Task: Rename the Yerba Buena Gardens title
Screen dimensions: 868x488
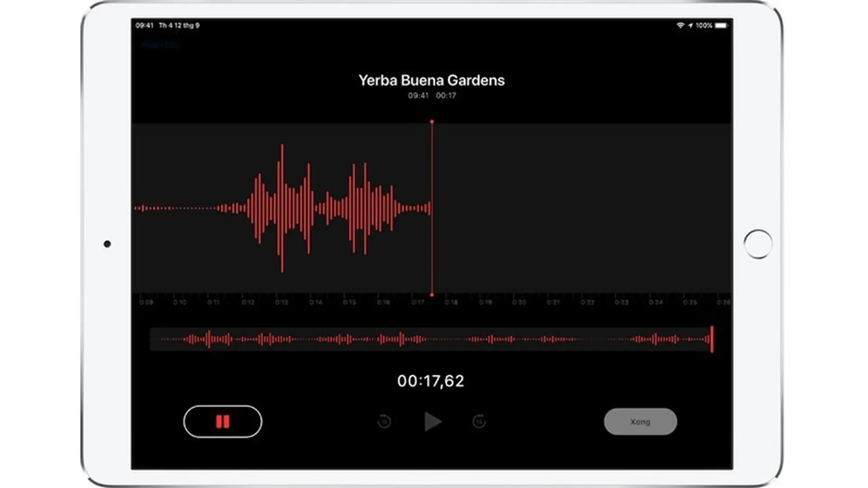Action: (x=432, y=80)
